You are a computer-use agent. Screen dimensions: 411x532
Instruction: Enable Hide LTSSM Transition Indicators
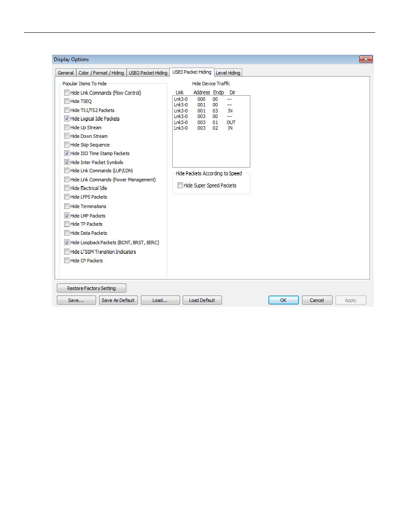67,252
